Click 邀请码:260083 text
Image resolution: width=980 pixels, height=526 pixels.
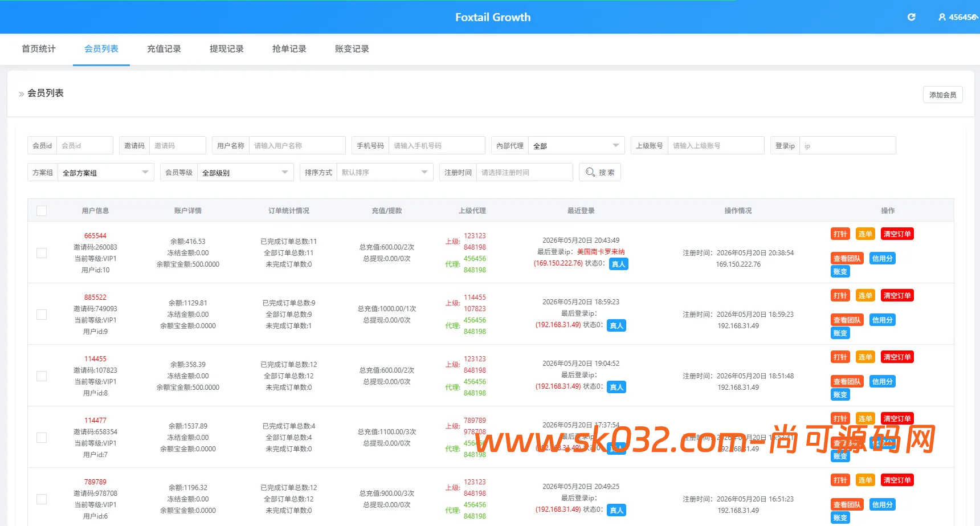(x=95, y=247)
